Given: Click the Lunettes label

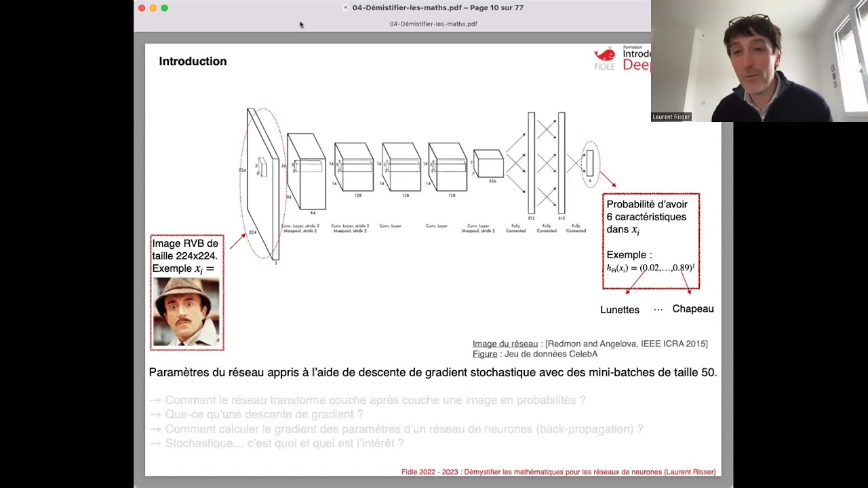Looking at the screenshot, I should point(620,310).
